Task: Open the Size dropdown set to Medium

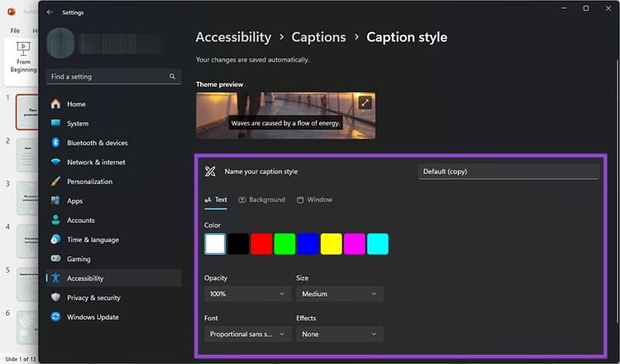Action: pos(339,294)
